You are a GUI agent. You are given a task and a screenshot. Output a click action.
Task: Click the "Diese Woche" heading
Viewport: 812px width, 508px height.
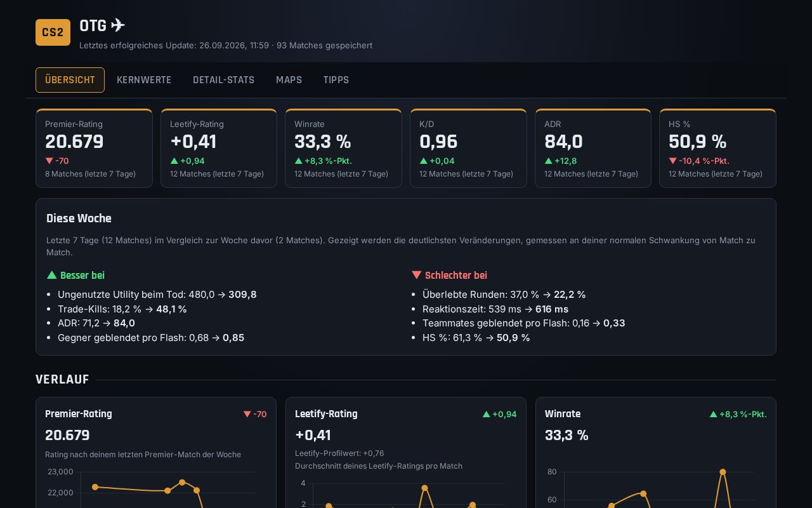pos(79,218)
